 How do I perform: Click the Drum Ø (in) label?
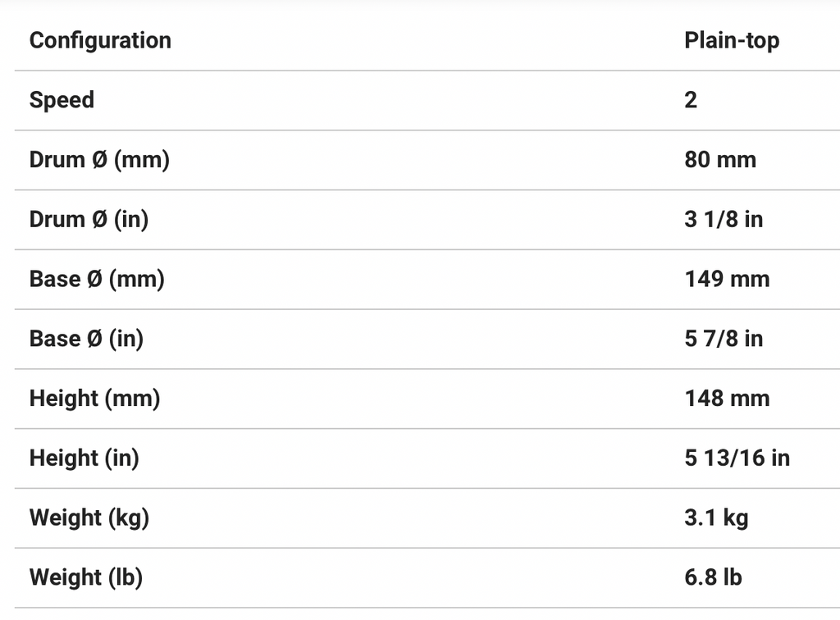pos(89,220)
